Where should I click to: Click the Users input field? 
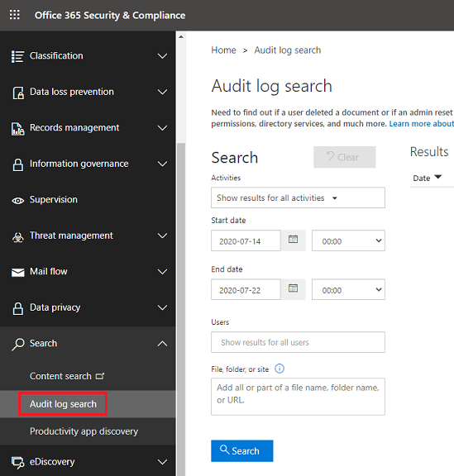coord(298,342)
